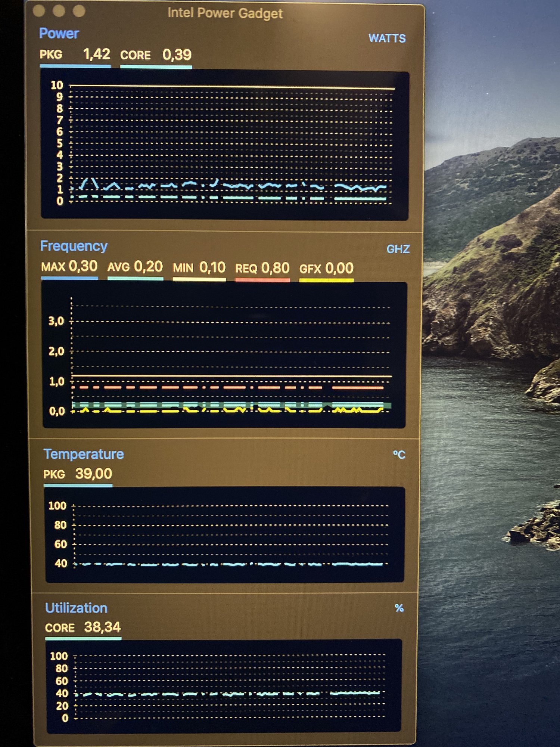Click the Frequency graph area
The width and height of the screenshot is (560, 747).
click(224, 355)
